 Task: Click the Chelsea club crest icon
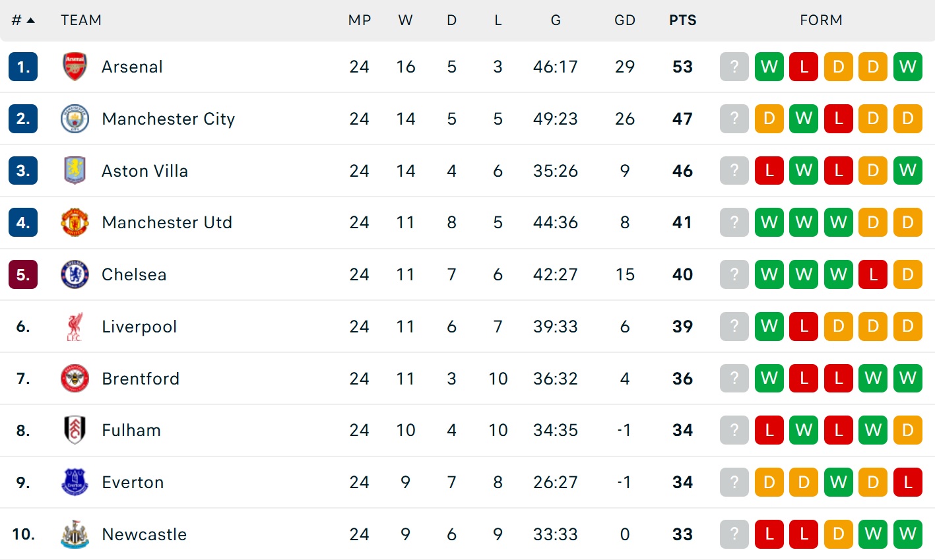(75, 274)
